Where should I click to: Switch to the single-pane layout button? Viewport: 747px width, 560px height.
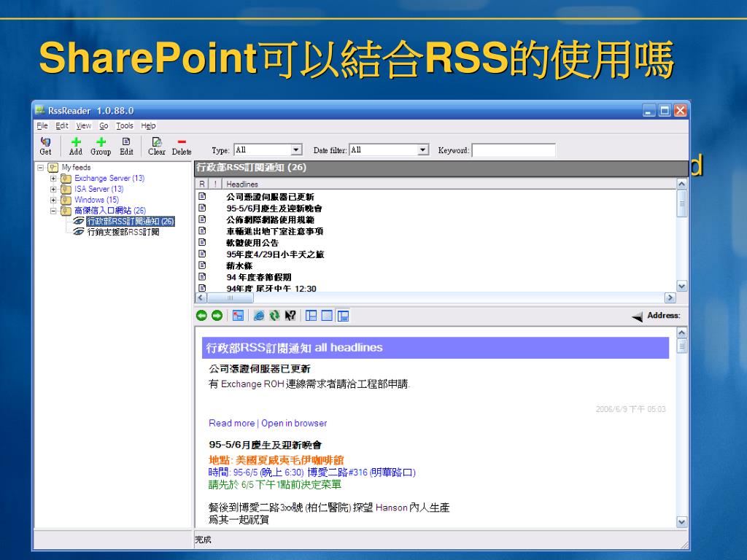click(327, 315)
